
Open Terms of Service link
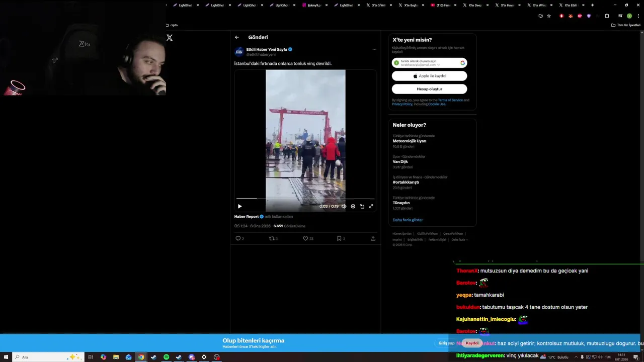click(x=450, y=100)
